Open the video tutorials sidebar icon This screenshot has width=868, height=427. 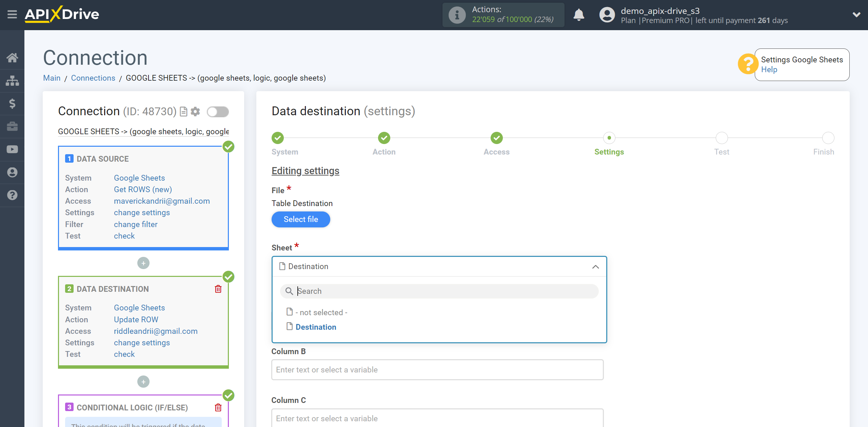12,149
